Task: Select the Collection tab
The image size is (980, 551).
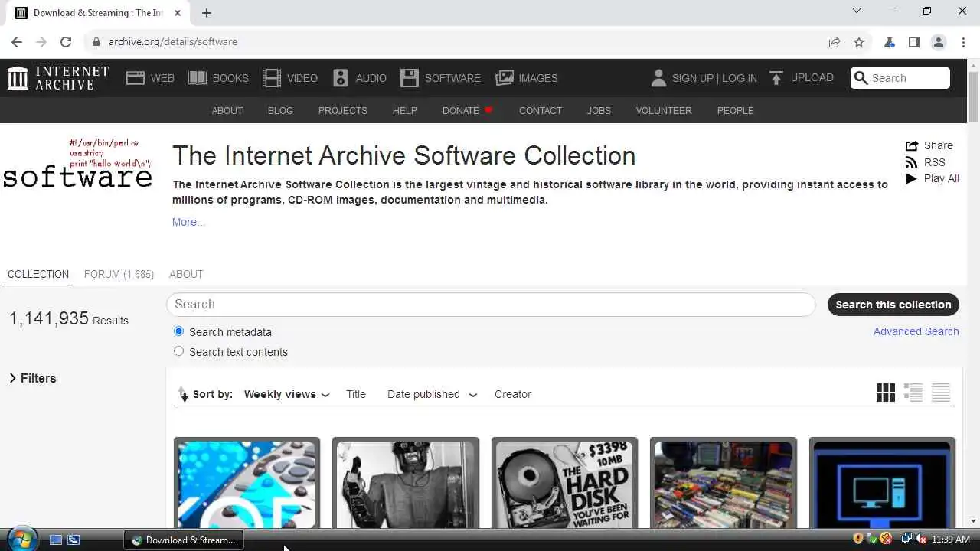Action: point(38,274)
